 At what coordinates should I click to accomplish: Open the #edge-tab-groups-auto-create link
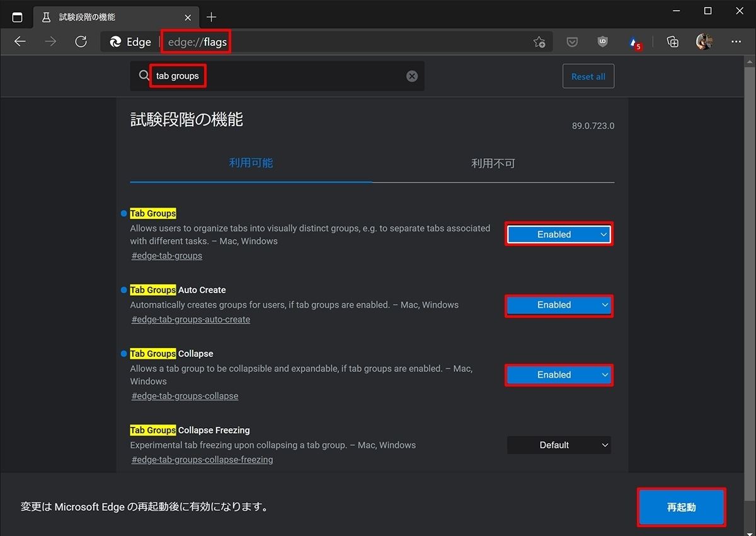click(191, 320)
